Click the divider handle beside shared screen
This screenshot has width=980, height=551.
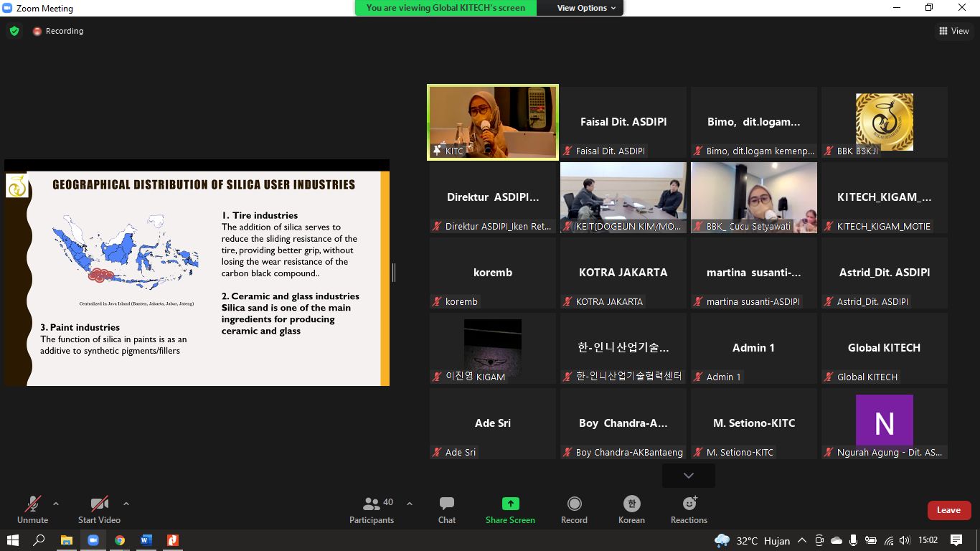[x=394, y=273]
